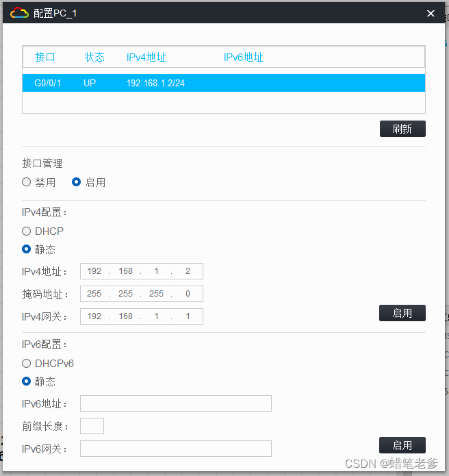The image size is (449, 476).
Task: Click the IPv4地址 column header
Action: (146, 58)
